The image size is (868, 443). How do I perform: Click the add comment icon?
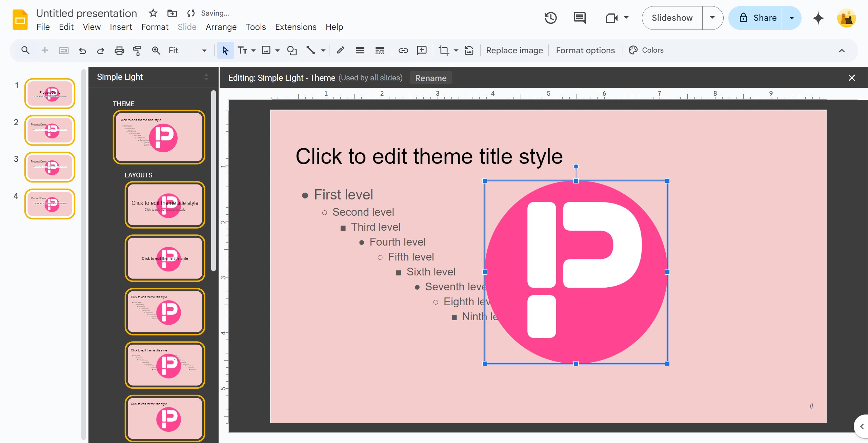point(422,51)
